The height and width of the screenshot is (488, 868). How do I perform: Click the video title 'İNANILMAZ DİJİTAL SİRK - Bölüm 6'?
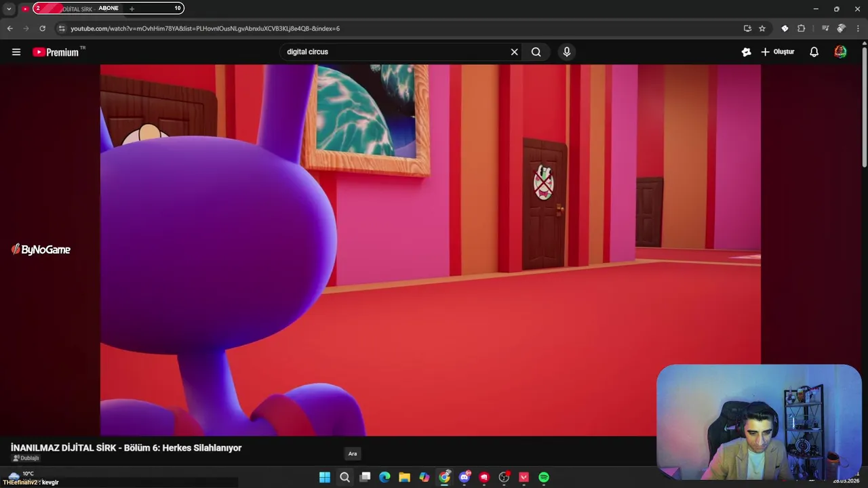(126, 448)
